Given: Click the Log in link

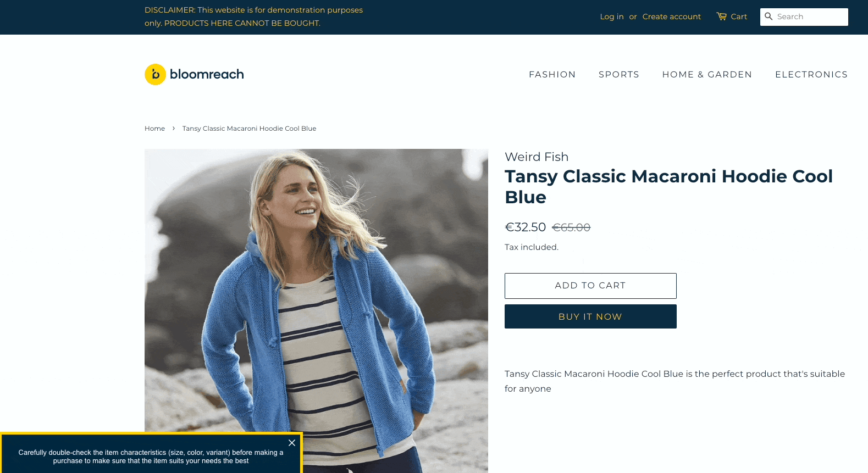Looking at the screenshot, I should (x=612, y=16).
